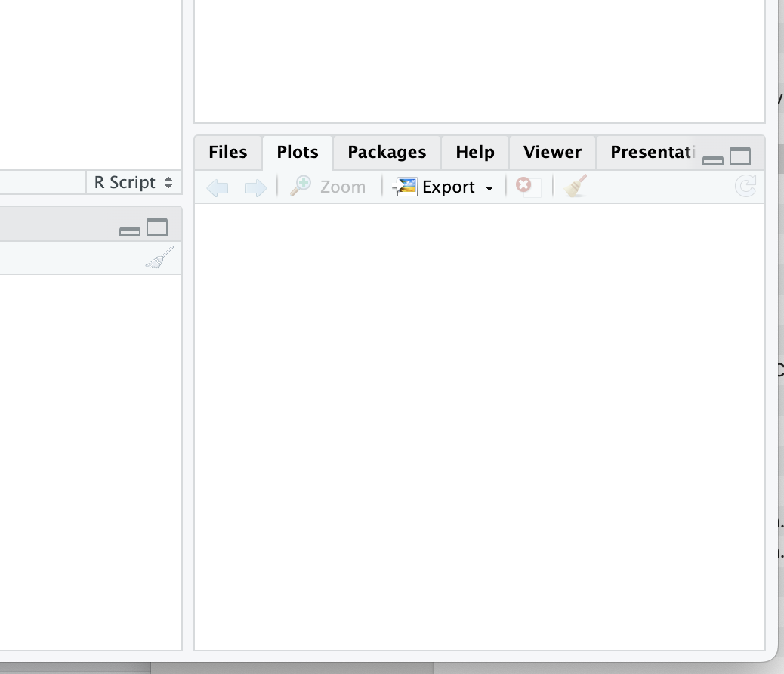Go to the previous plot arrow

(218, 187)
